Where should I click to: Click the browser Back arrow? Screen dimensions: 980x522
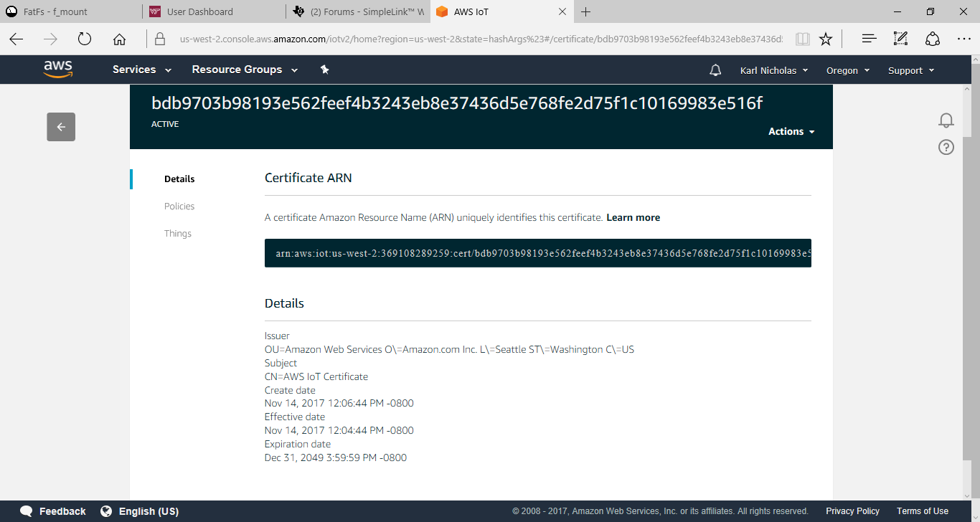(17, 39)
